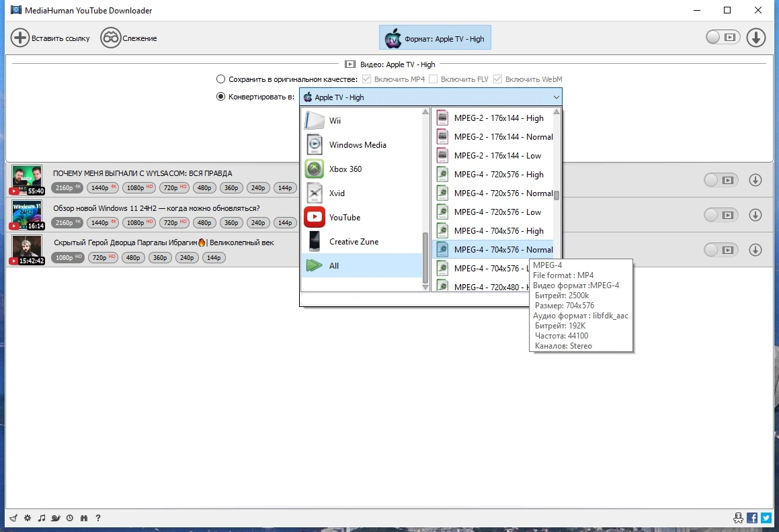Pick 'MPEG-4 - 704x576 - High' preset
779x532 pixels.
(494, 231)
